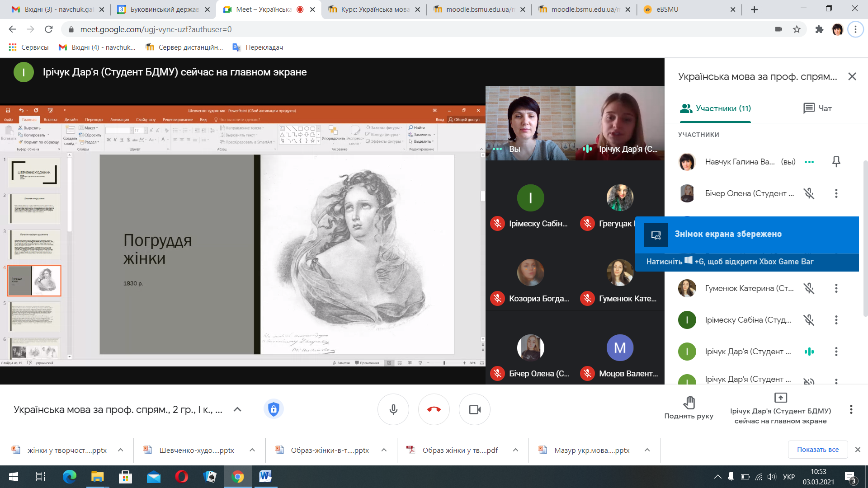
Task: Show hidden system tray icons
Action: point(717,477)
